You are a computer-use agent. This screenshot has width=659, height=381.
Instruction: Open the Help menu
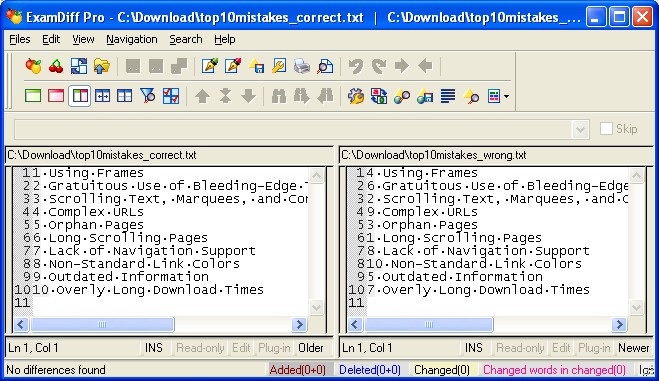coord(224,39)
